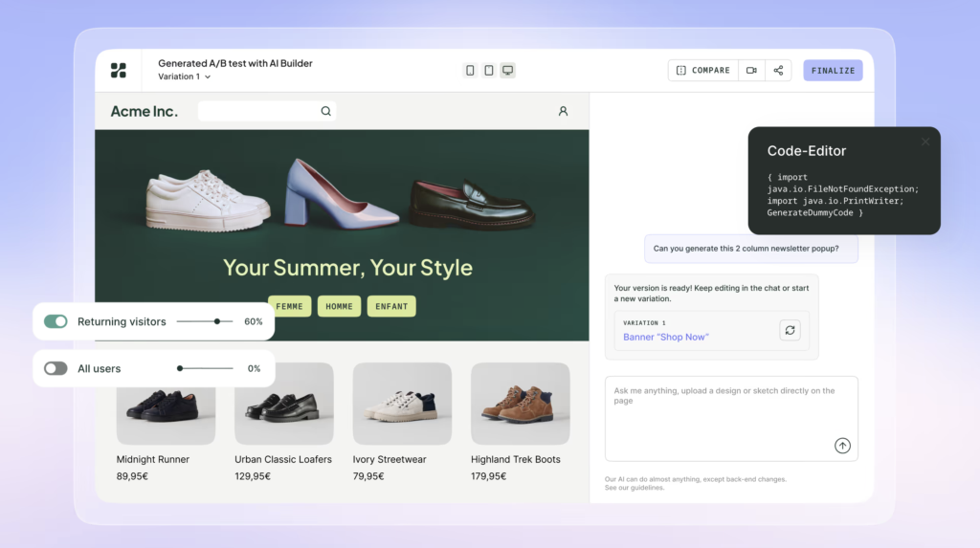The image size is (980, 548).
Task: Open Ivory Streetwear product thumbnail
Action: (402, 405)
